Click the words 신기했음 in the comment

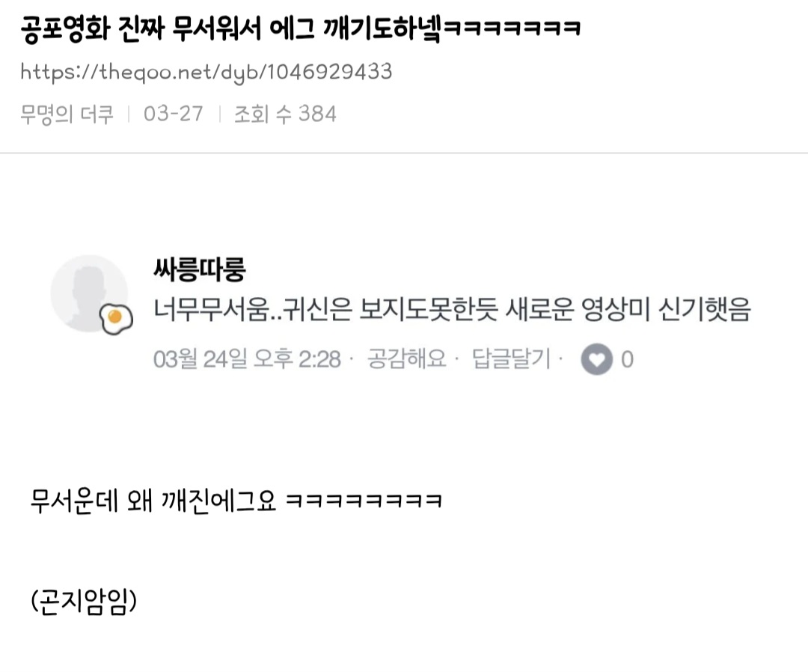point(705,310)
